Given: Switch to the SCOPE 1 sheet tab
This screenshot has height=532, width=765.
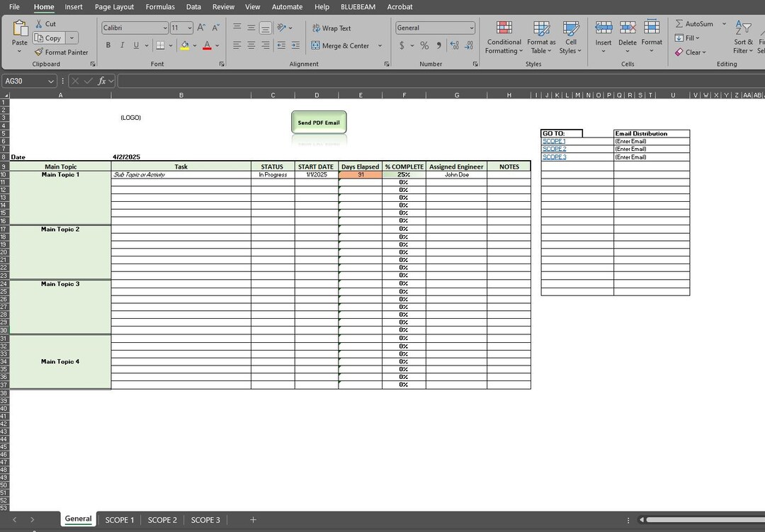Looking at the screenshot, I should point(120,519).
